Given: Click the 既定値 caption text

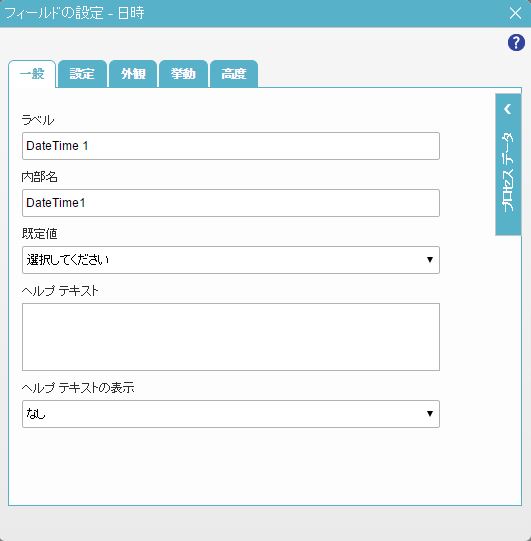Looking at the screenshot, I should [x=39, y=234].
